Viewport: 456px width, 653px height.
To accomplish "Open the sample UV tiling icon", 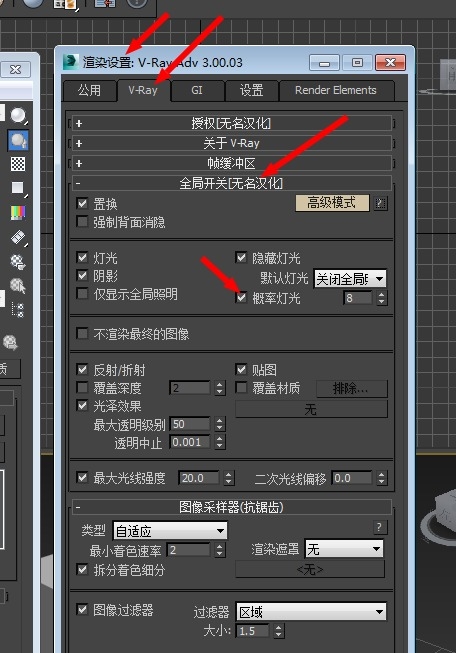I will coord(18,188).
